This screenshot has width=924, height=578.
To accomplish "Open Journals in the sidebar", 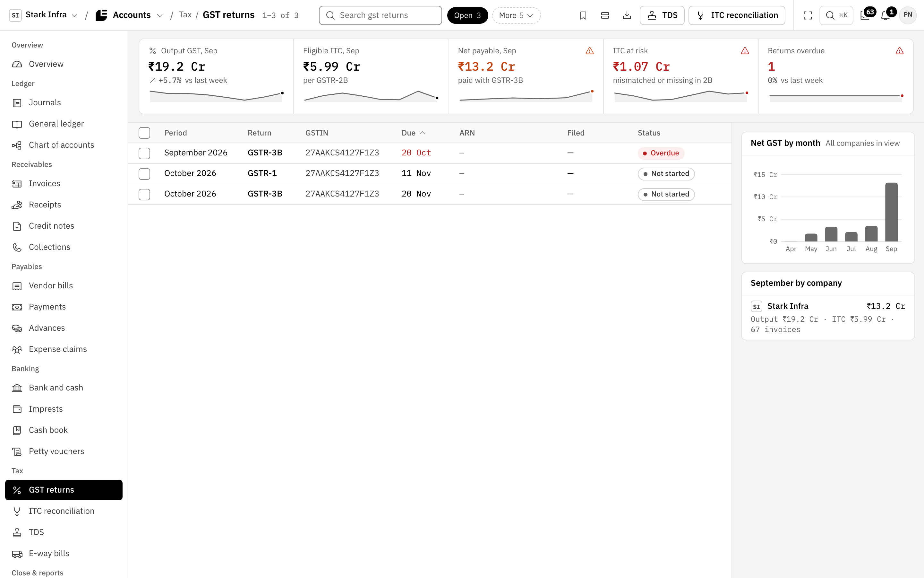I will [64, 102].
